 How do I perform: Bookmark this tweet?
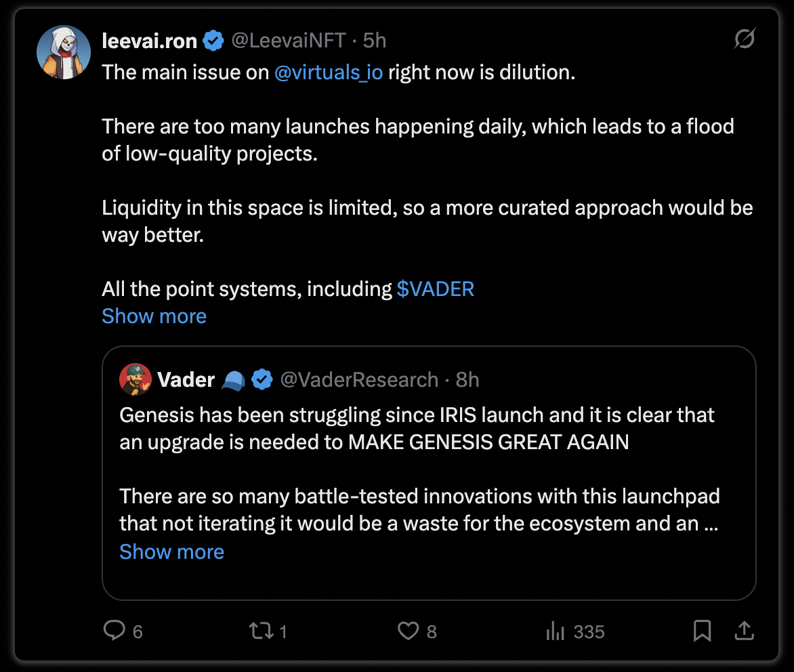click(x=702, y=631)
